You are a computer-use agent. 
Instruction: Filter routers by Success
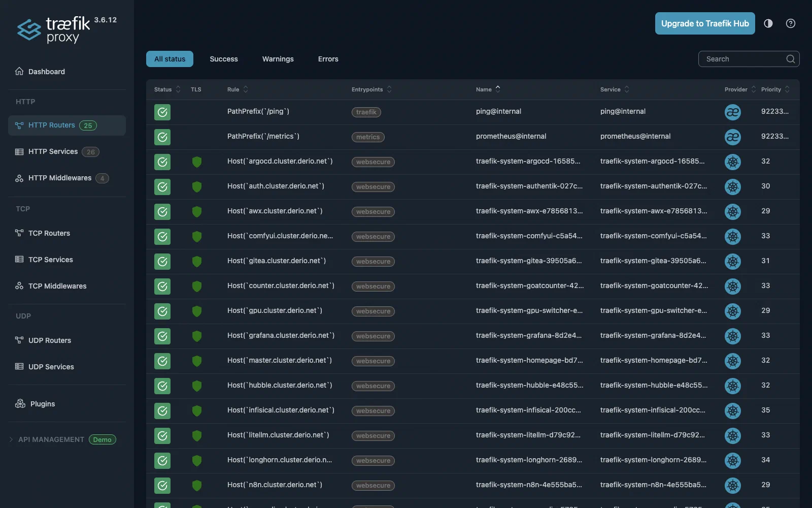(x=224, y=59)
